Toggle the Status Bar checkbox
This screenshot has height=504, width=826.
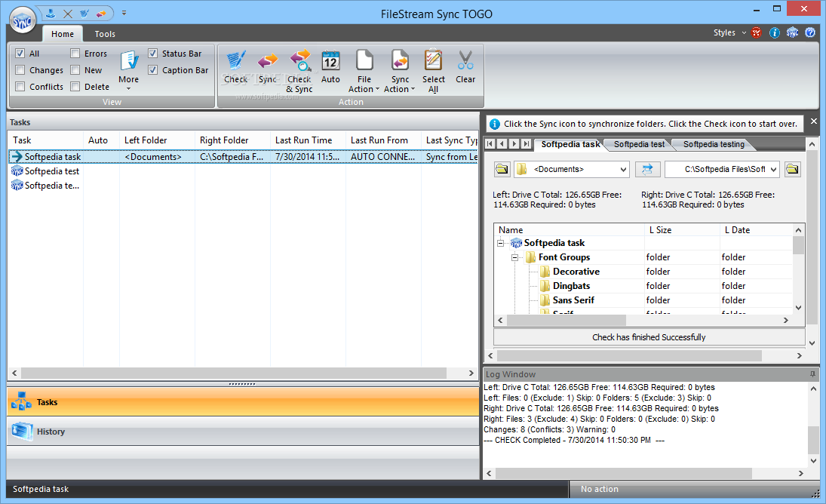tap(153, 53)
